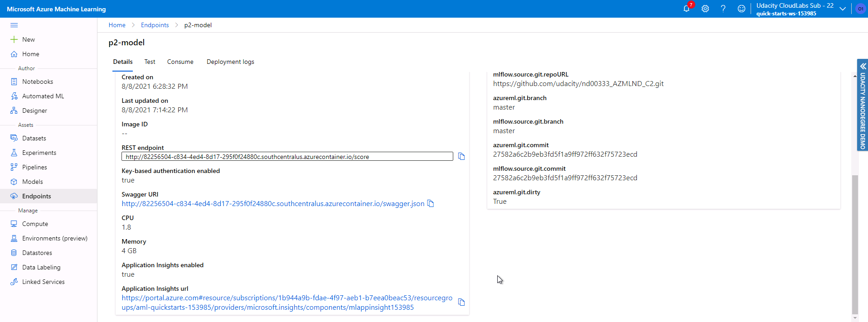The height and width of the screenshot is (322, 868).
Task: Click the Microsoft Azure Machine Learning title
Action: [x=56, y=9]
